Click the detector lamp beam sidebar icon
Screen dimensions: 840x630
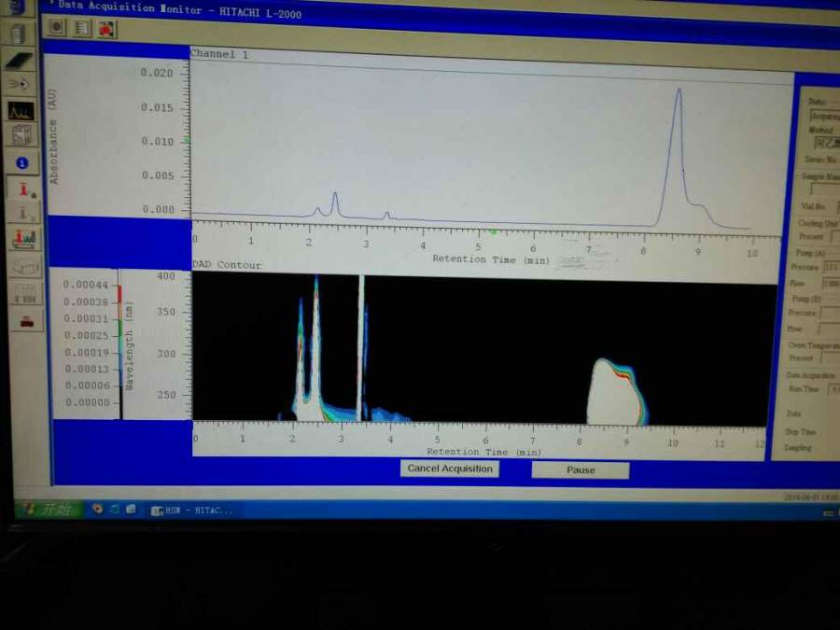[x=20, y=84]
